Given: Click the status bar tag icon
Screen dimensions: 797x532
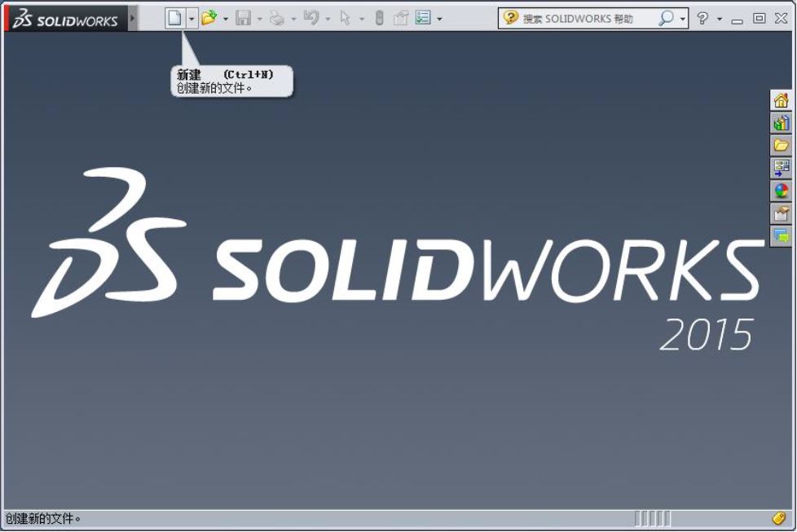Looking at the screenshot, I should point(779,518).
